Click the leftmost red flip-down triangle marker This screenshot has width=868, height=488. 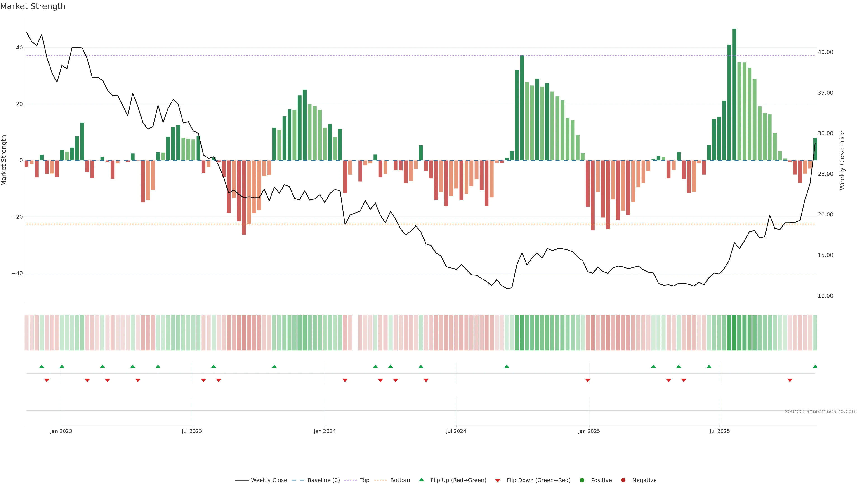click(47, 380)
